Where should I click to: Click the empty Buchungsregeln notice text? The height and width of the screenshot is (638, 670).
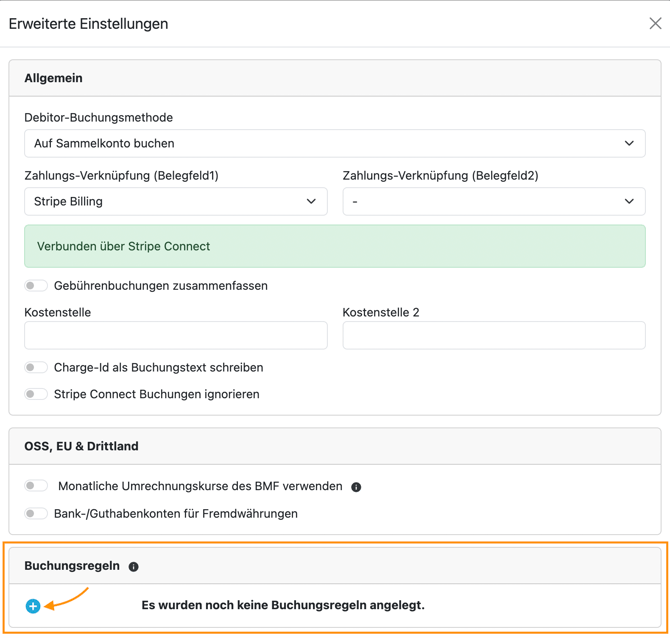pos(283,605)
